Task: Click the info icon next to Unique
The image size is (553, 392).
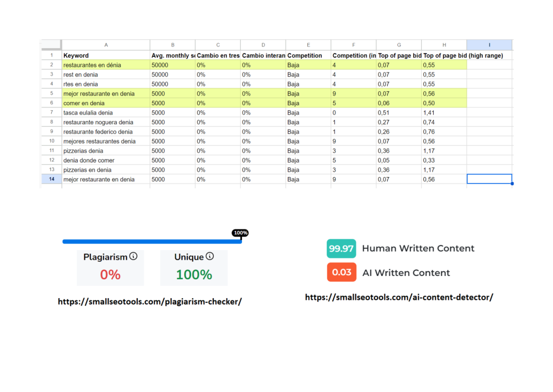Action: (x=210, y=256)
